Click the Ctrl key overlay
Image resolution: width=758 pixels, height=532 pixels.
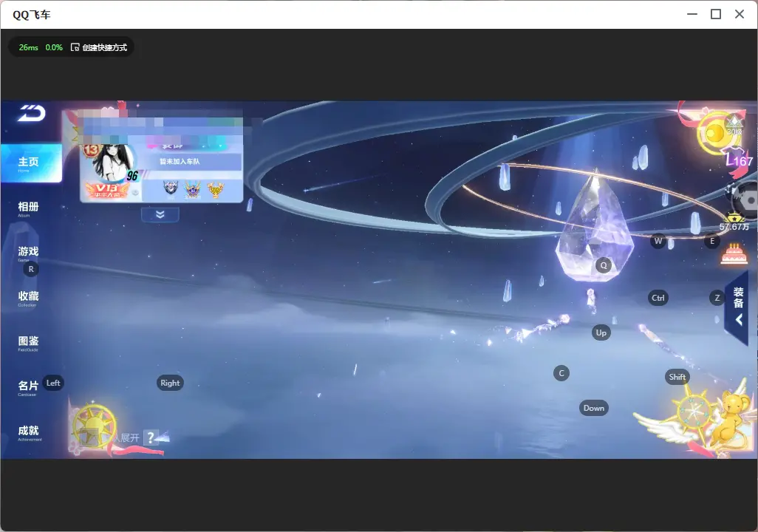click(x=658, y=298)
